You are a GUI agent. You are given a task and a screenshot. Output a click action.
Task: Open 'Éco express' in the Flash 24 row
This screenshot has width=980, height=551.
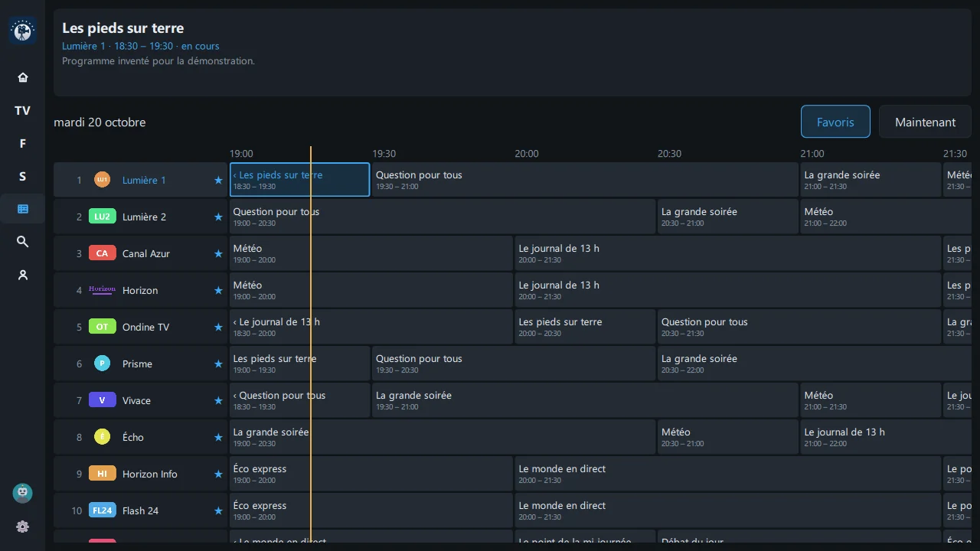click(x=371, y=510)
